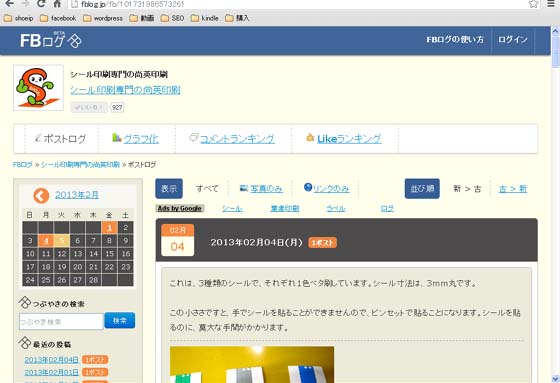Viewport: 560px width, 383px height.
Task: Click the シール印刷専門の尚英印刷 breadcrumb link
Action: coord(80,165)
